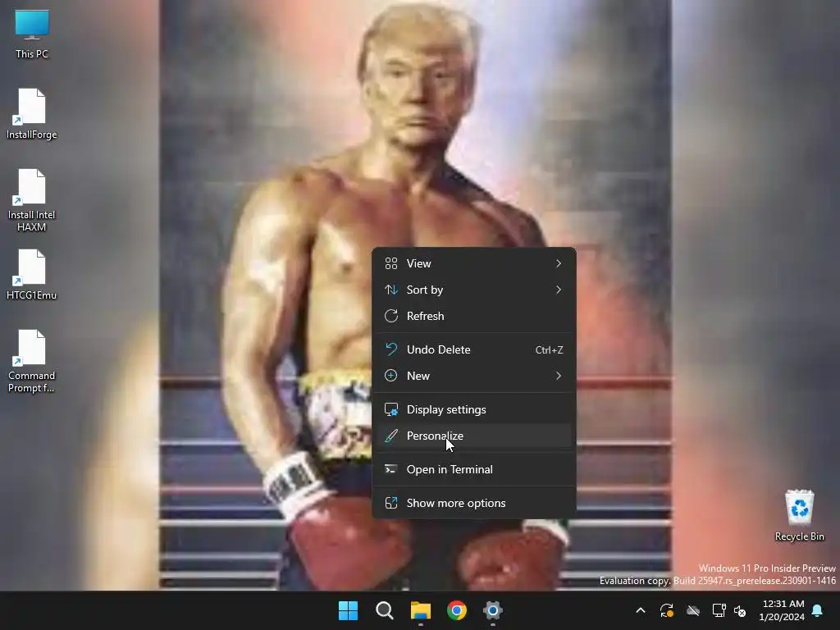Choose Personalize in context menu

tap(473, 436)
